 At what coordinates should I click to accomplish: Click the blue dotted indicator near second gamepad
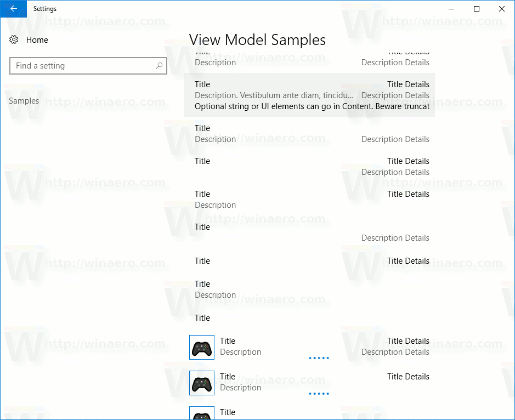pyautogui.click(x=319, y=393)
